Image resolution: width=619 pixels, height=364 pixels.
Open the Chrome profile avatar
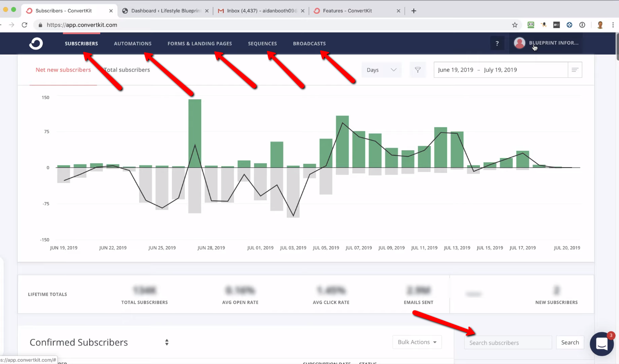(x=600, y=25)
